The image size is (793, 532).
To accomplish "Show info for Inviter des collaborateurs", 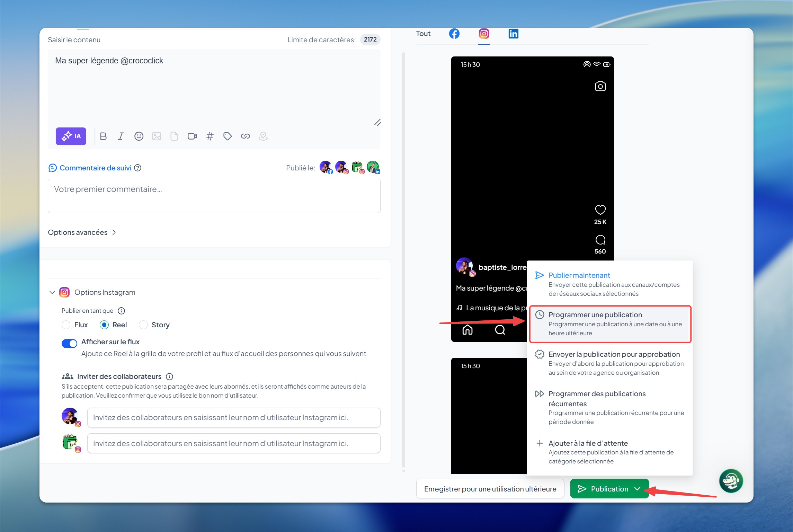I will click(x=170, y=376).
